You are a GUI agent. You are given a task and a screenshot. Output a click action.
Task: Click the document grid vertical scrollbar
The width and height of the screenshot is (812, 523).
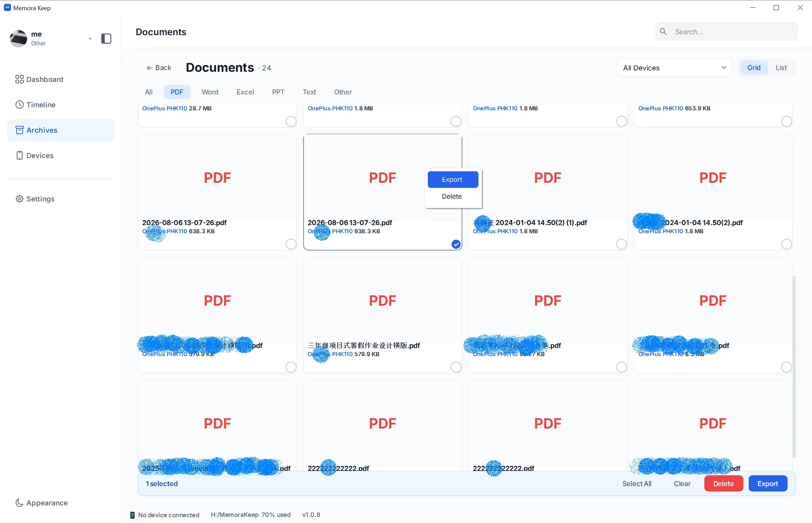794,367
